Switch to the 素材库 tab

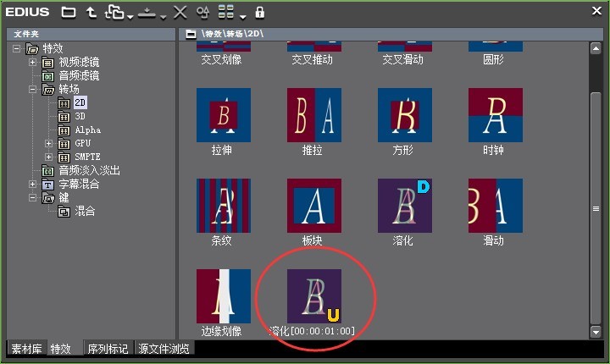point(26,349)
